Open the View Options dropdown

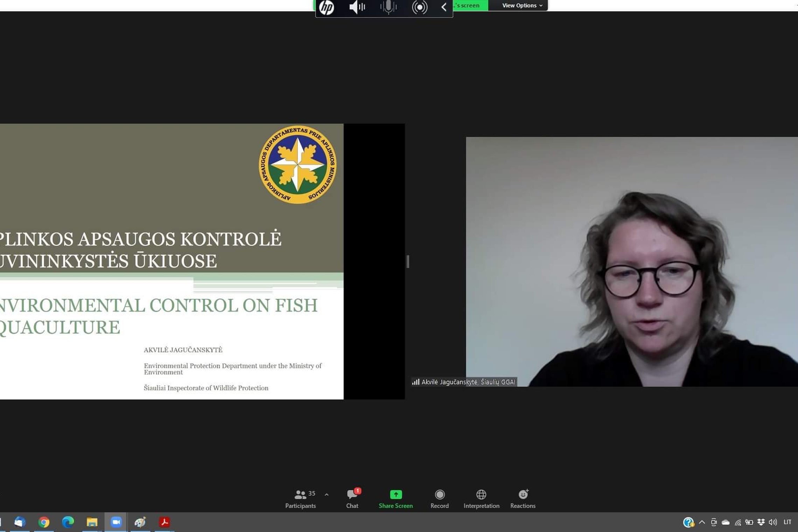[522, 5]
